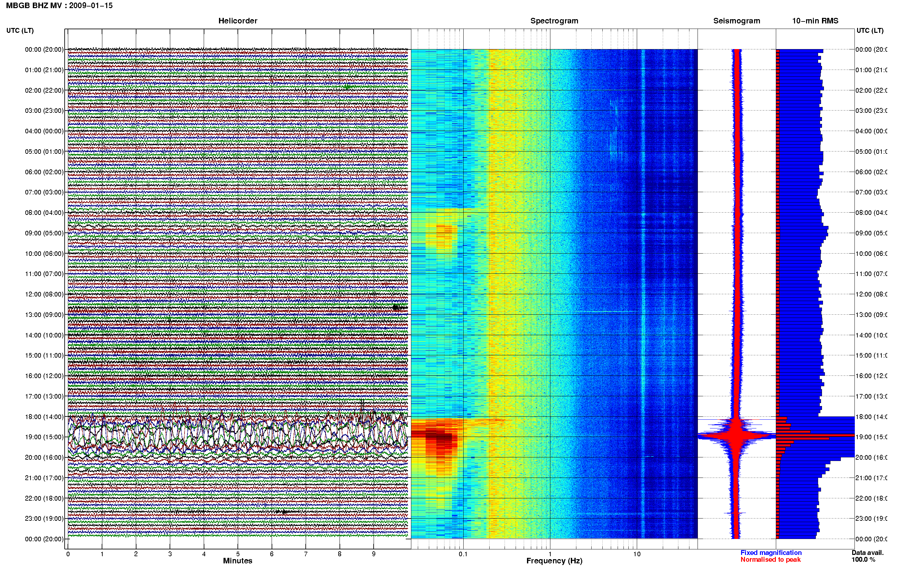The image size is (924, 578).
Task: Click the 'Fixed magnification' legend text
Action: [771, 553]
